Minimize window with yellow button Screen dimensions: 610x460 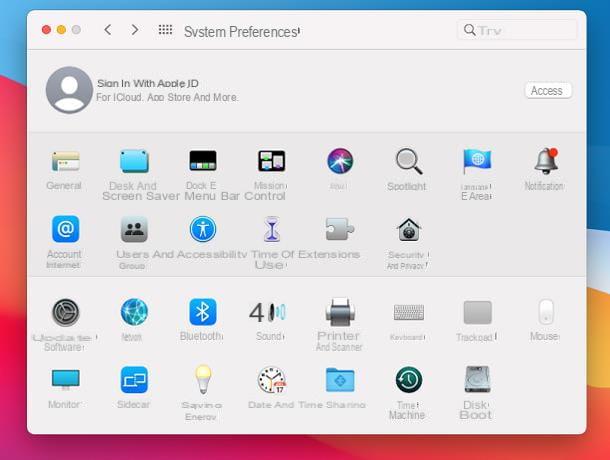61,30
